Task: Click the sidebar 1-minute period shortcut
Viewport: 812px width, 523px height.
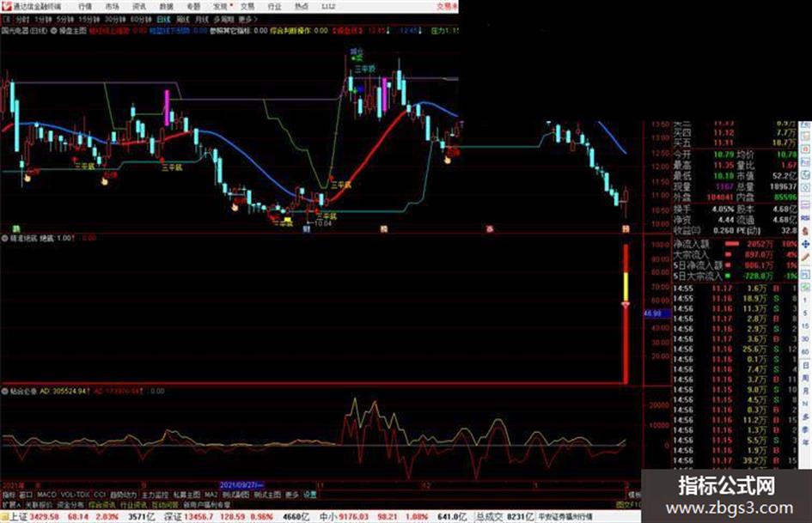Action: [805, 301]
